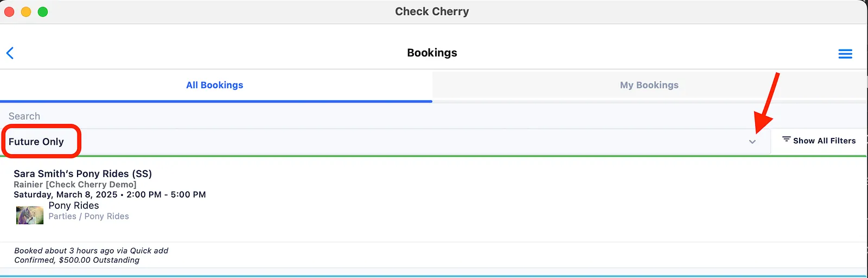Click the Bookings page title

432,53
